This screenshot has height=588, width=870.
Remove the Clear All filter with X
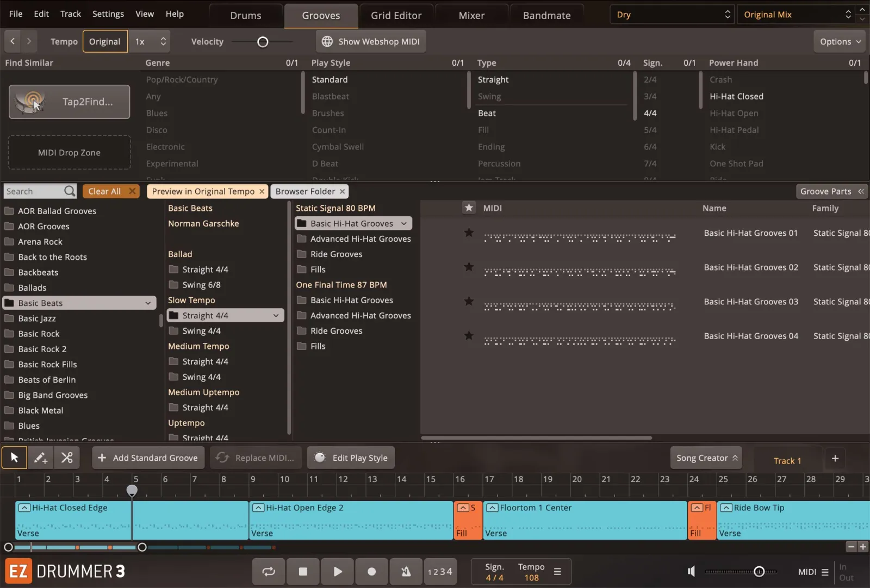(x=132, y=191)
